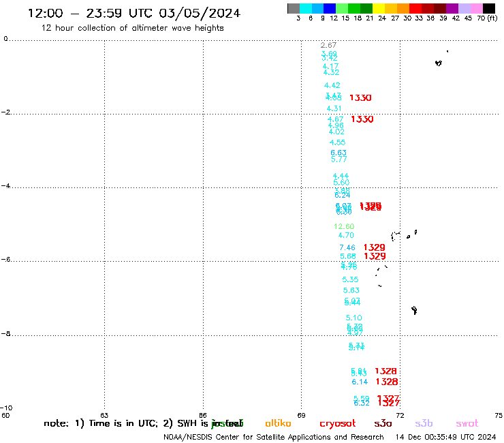Click the black swatch at the legend's end
The image size is (504, 443).
tap(489, 8)
